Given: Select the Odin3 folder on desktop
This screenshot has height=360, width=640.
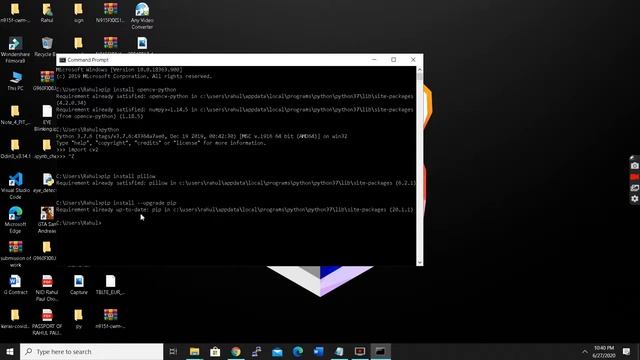Looking at the screenshot, I should pos(15,149).
